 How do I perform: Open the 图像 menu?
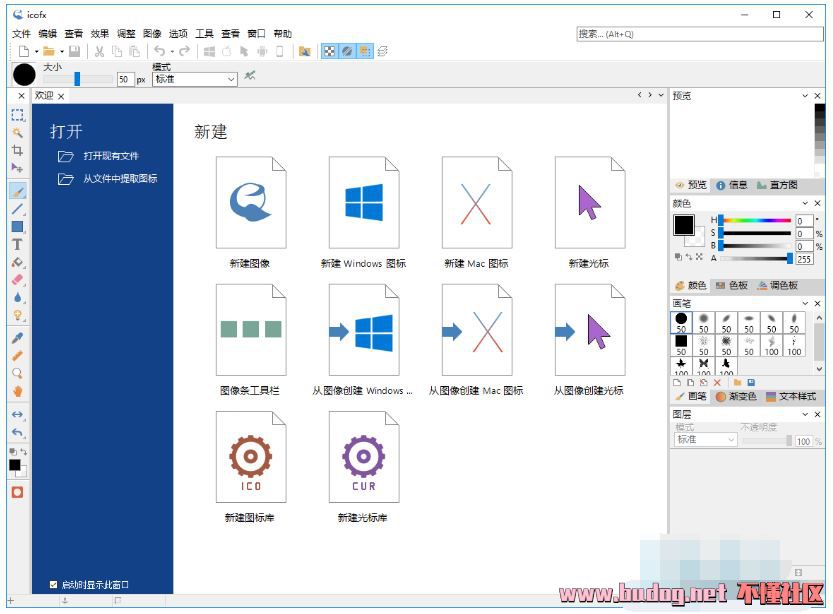click(x=152, y=34)
